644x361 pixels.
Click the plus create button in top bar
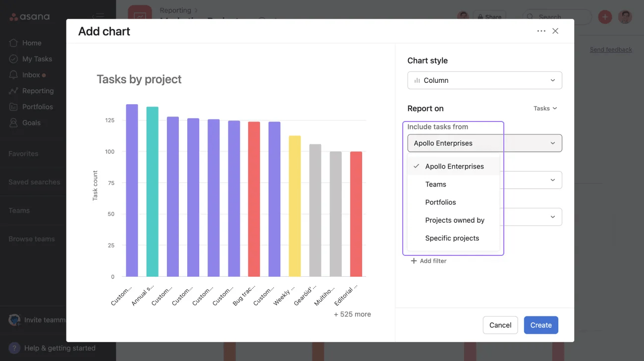[x=605, y=16]
